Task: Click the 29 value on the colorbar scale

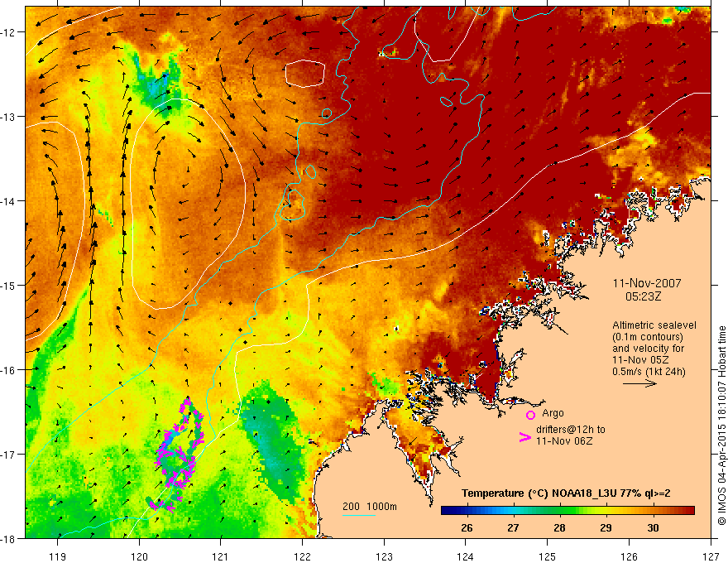Action: click(x=606, y=527)
